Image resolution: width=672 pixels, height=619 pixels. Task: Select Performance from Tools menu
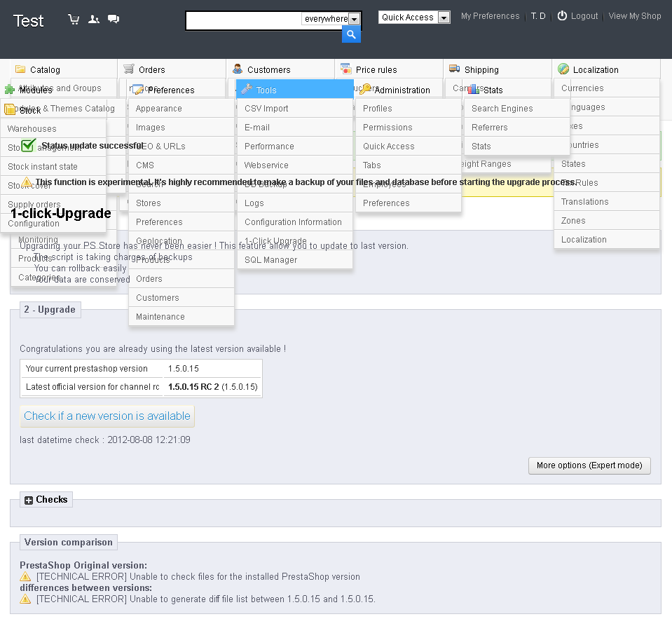(x=295, y=147)
